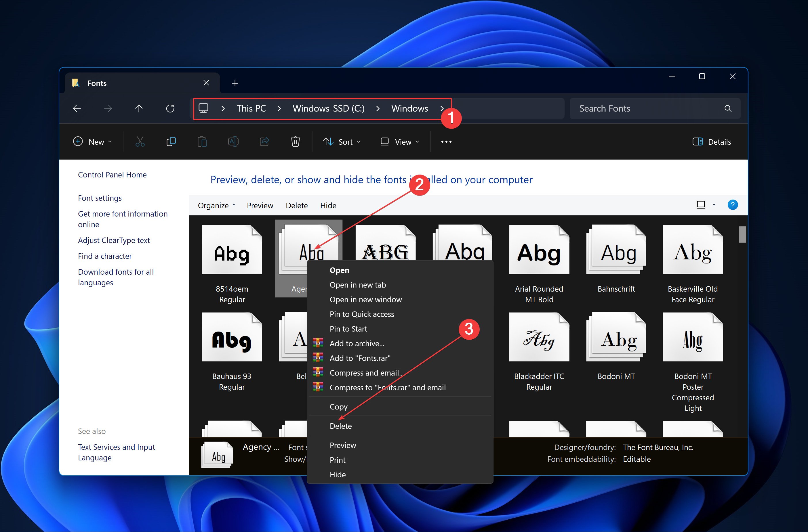Choose Add to "Fonts.rar" option

(x=400, y=358)
